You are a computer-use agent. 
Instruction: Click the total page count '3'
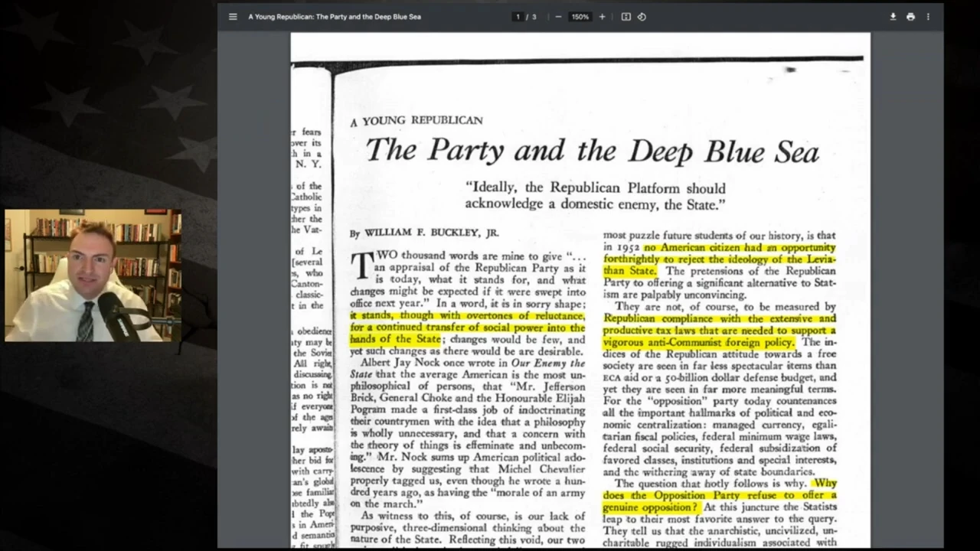tap(534, 17)
